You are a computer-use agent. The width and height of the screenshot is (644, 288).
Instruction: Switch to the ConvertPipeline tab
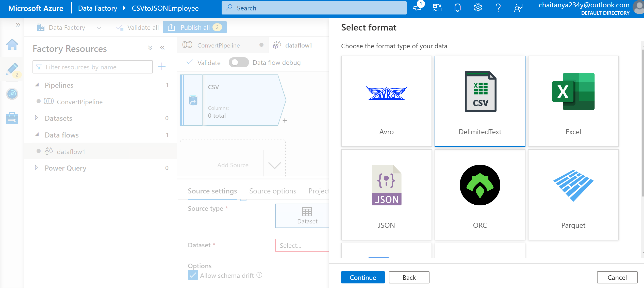(219, 45)
